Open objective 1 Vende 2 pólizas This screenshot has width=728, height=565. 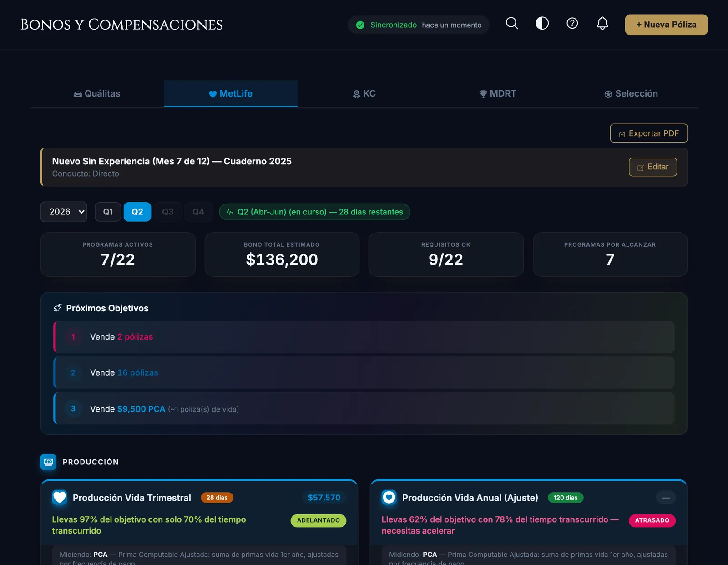364,337
